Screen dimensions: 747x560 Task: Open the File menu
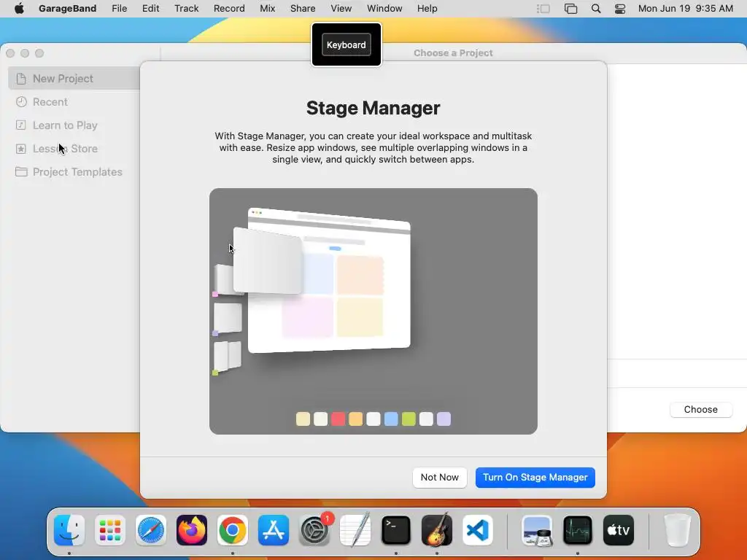119,9
